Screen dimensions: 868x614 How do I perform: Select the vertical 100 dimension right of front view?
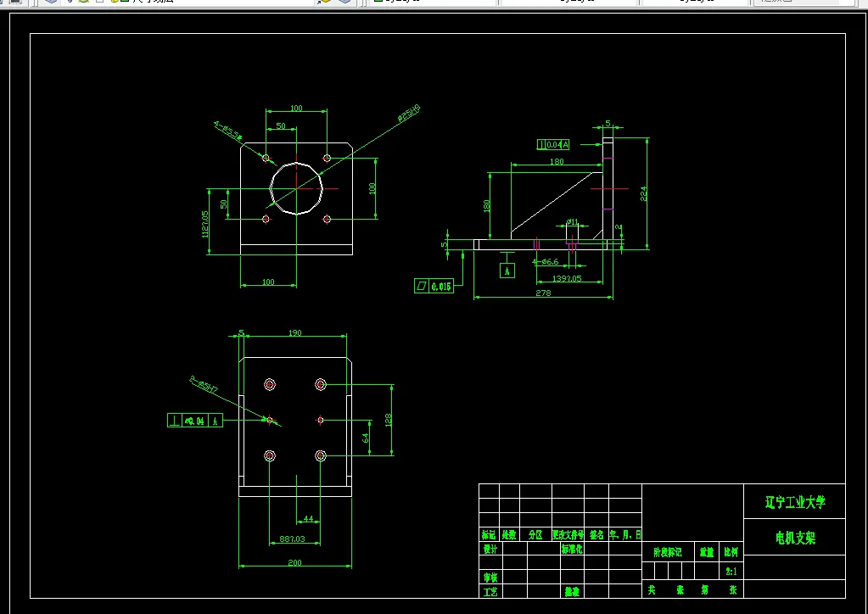tap(372, 188)
